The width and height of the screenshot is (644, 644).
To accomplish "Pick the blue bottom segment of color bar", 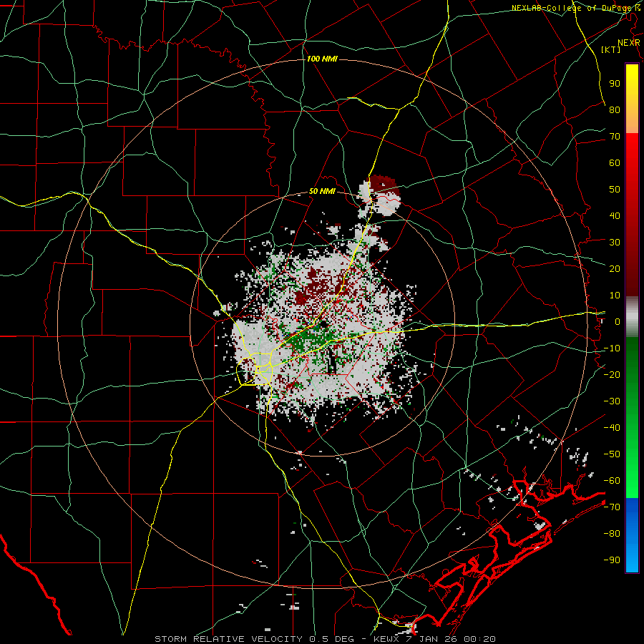I will pos(632,535).
